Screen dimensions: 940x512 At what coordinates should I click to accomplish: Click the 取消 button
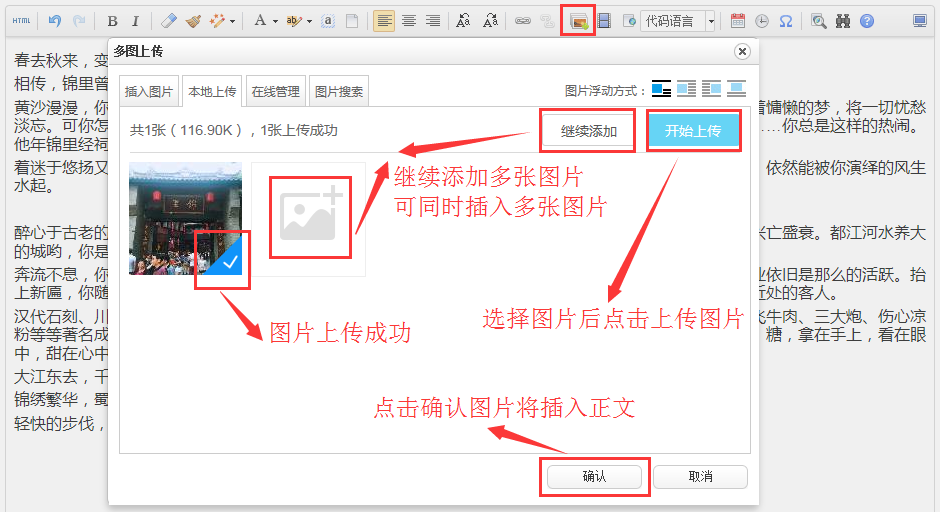coord(700,477)
